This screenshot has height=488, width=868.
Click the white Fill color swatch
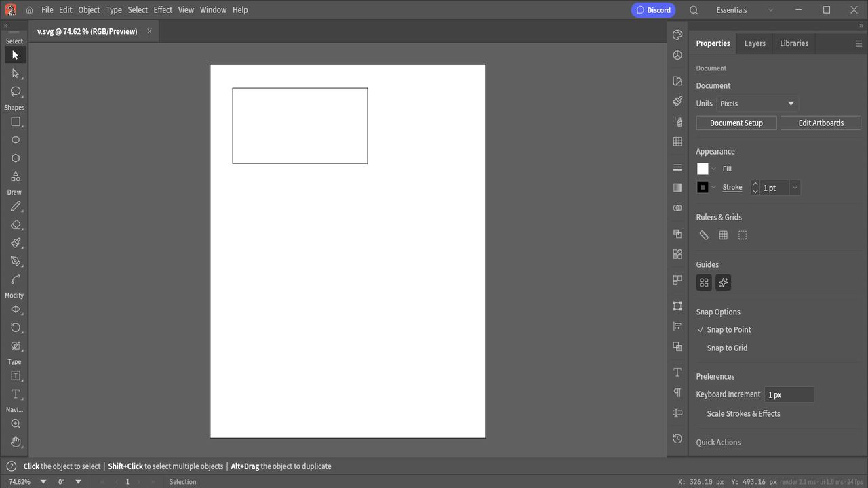703,169
